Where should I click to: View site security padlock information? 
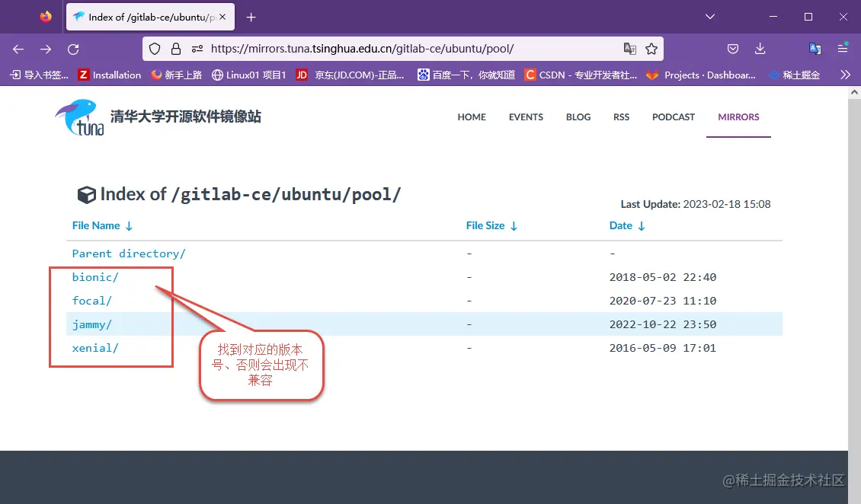176,49
